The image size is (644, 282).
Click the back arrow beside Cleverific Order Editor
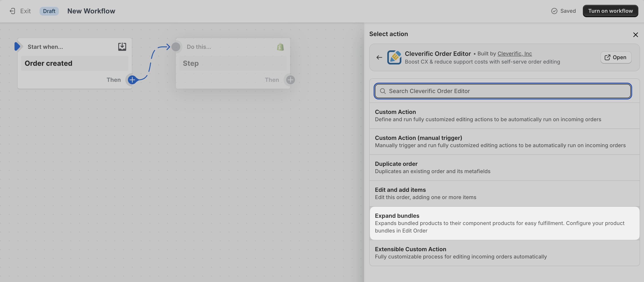pos(379,57)
